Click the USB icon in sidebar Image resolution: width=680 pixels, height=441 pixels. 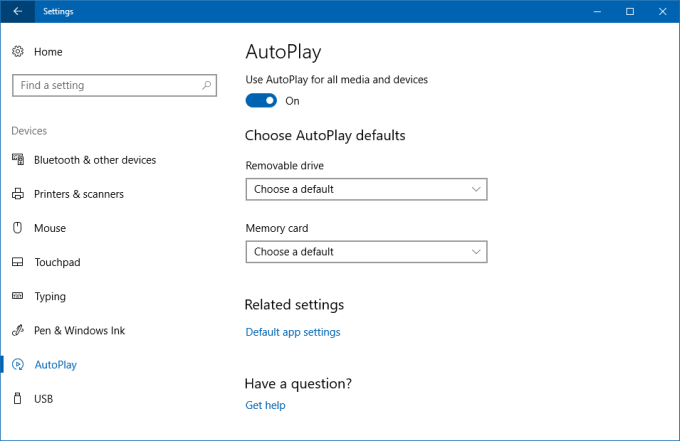[x=17, y=398]
